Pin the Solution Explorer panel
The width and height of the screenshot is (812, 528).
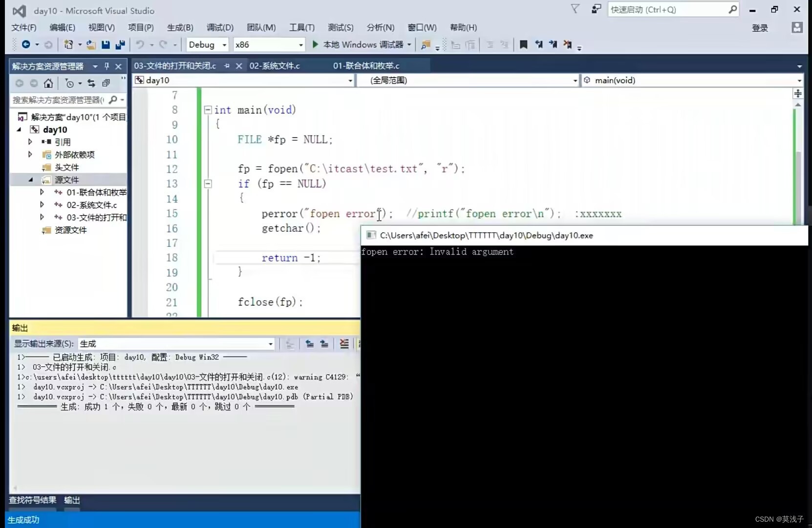point(107,66)
